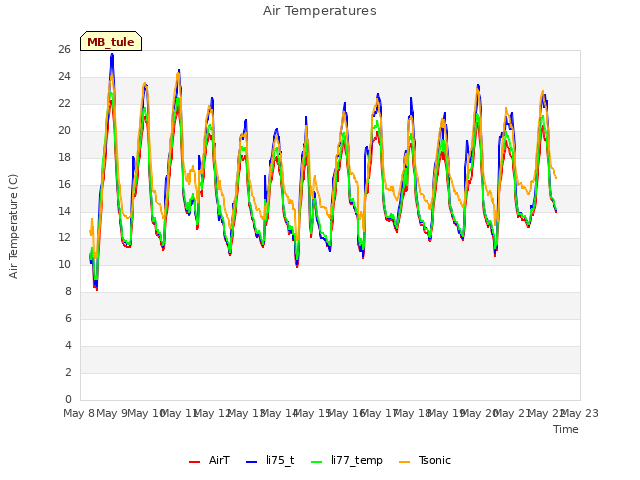This screenshot has width=640, height=480.
Task: Click the Tsonic orange legend swatch
Action: point(404,462)
